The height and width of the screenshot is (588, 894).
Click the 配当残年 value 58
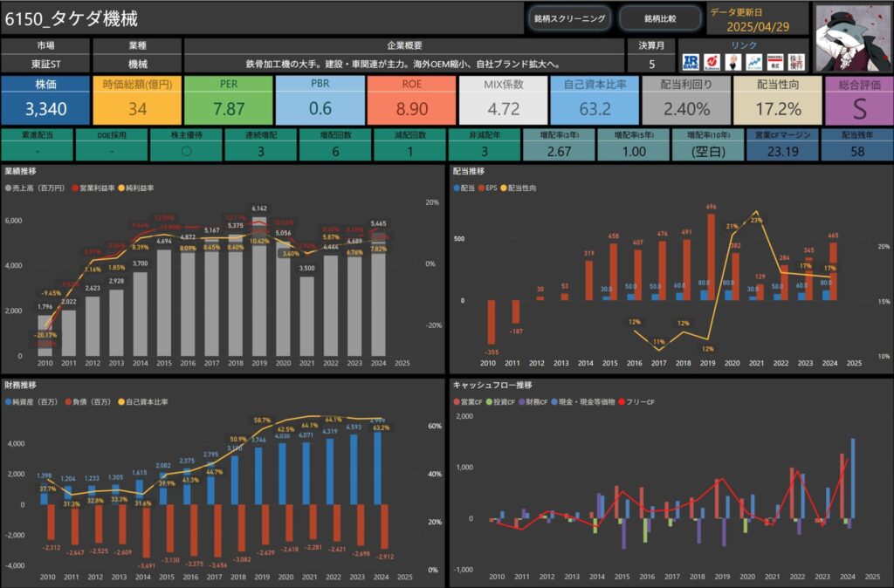pyautogui.click(x=857, y=152)
